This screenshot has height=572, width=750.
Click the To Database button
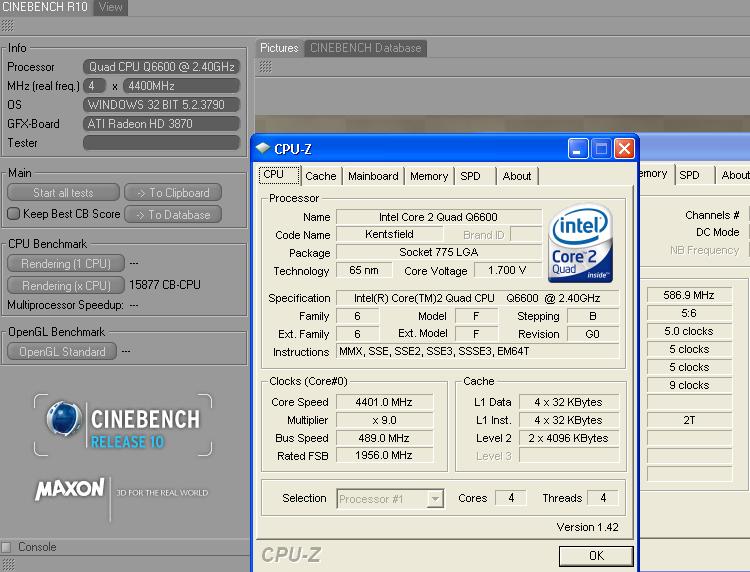[173, 215]
